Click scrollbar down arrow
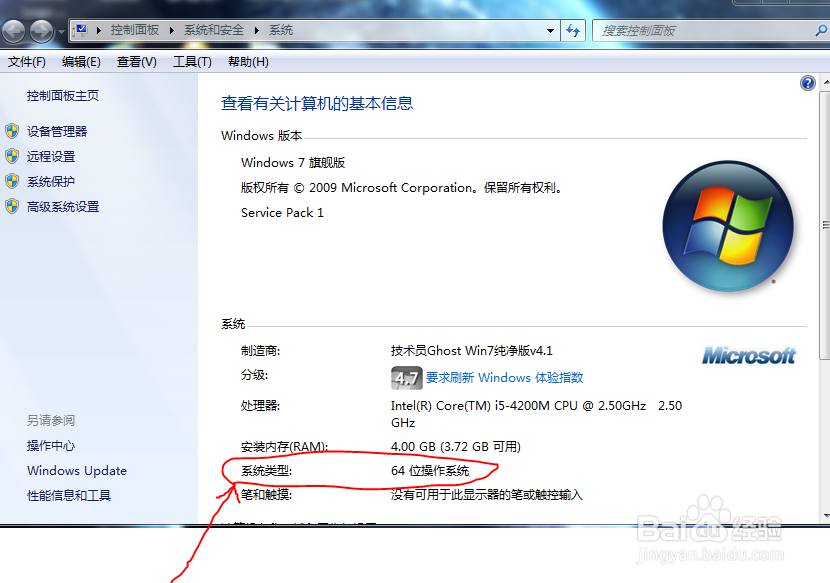Screen dimensions: 830x583 pyautogui.click(x=825, y=515)
